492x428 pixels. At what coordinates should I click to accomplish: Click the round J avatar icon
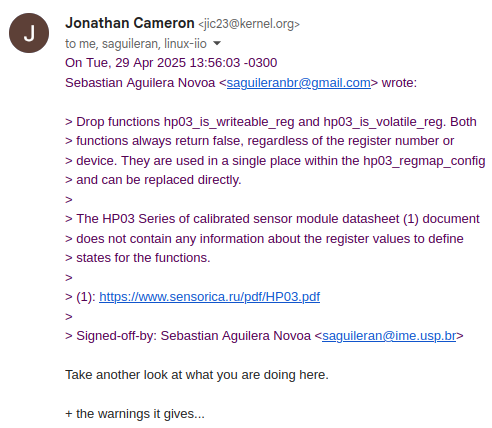[x=29, y=33]
